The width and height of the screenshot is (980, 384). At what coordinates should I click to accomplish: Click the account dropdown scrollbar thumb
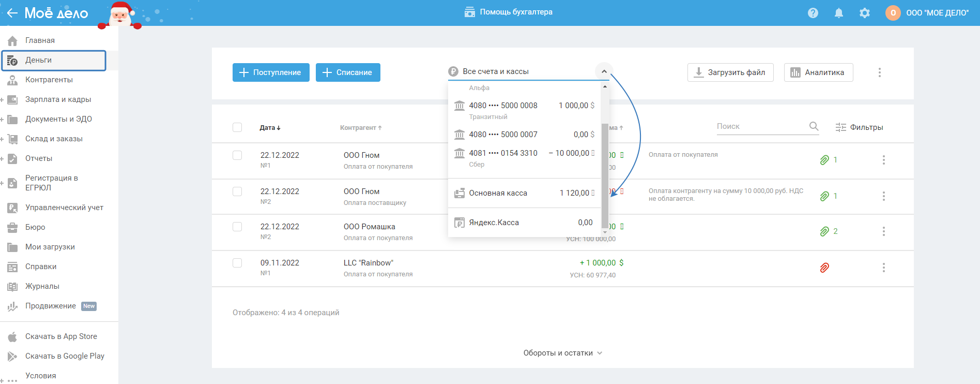605,176
